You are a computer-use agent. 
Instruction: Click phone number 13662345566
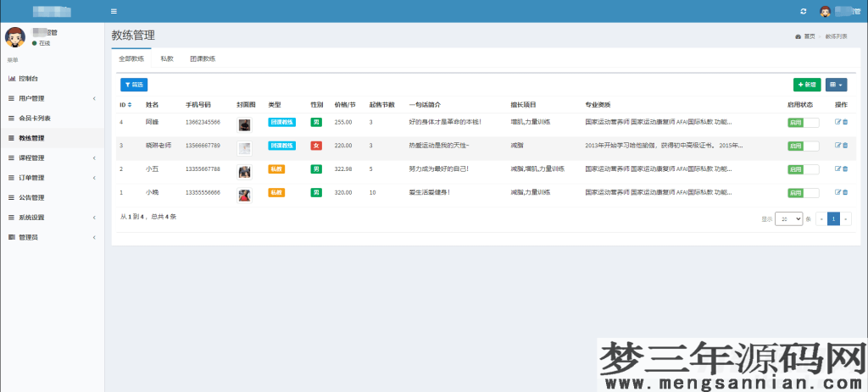(x=203, y=122)
